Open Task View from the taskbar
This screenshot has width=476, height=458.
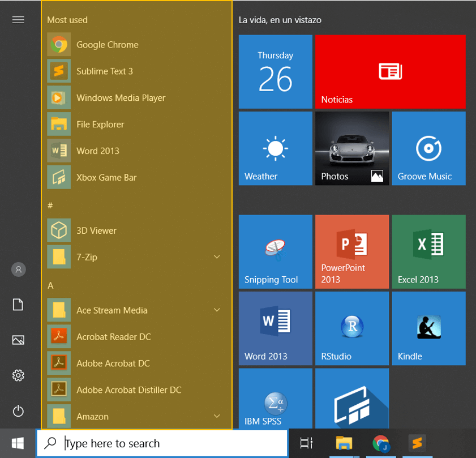tap(306, 443)
